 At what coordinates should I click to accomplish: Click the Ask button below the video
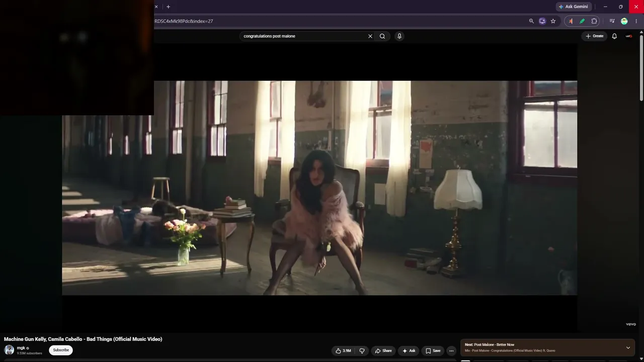coord(409,351)
